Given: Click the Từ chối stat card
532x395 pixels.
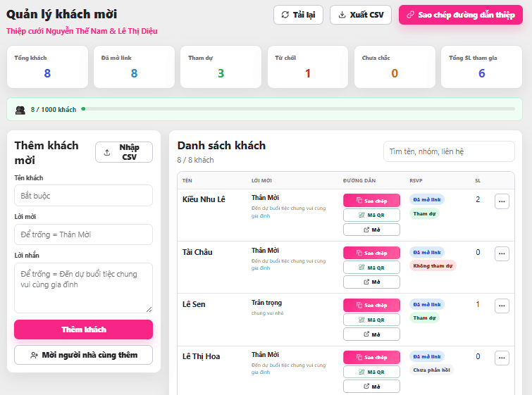Looking at the screenshot, I should 308,67.
